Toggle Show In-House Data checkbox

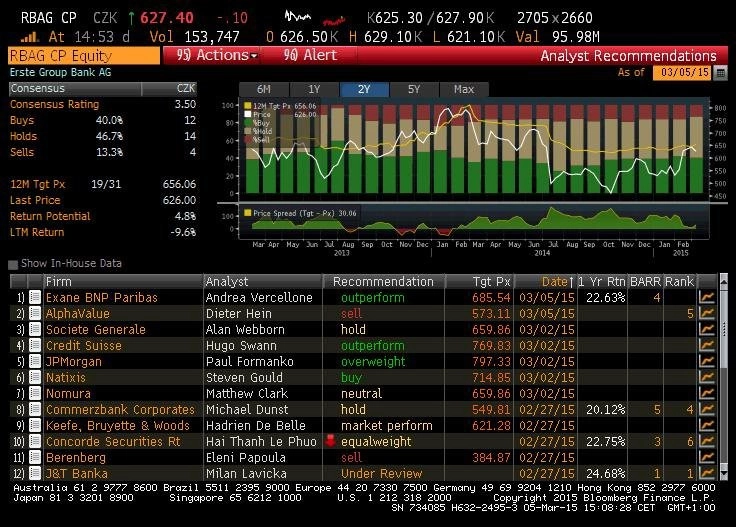pyautogui.click(x=13, y=264)
